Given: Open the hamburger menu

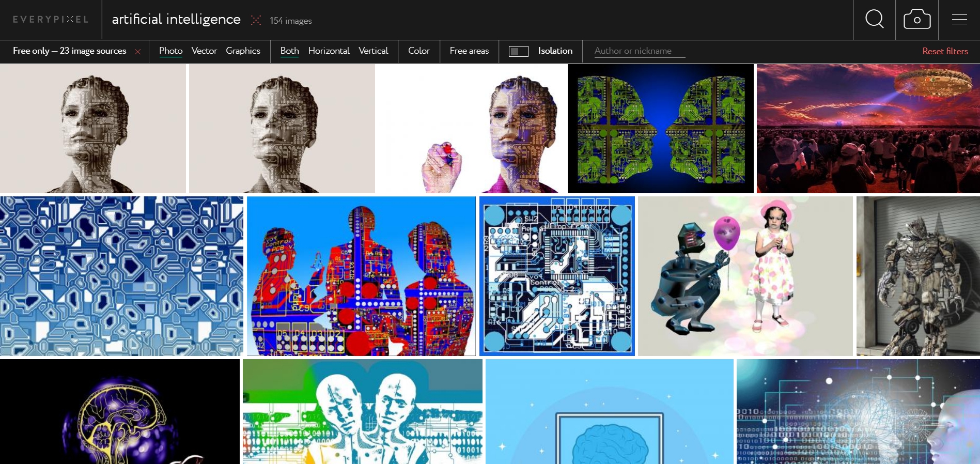Looking at the screenshot, I should pyautogui.click(x=959, y=20).
